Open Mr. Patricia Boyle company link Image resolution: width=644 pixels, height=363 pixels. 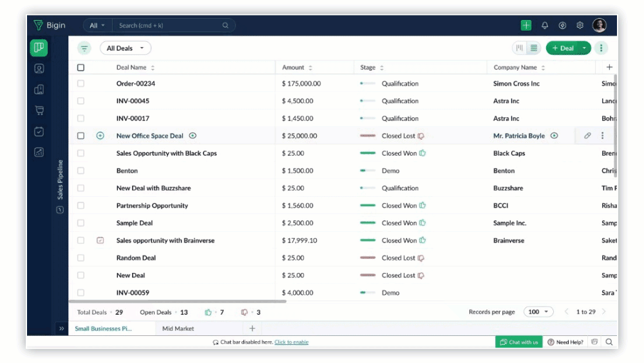[x=519, y=136]
